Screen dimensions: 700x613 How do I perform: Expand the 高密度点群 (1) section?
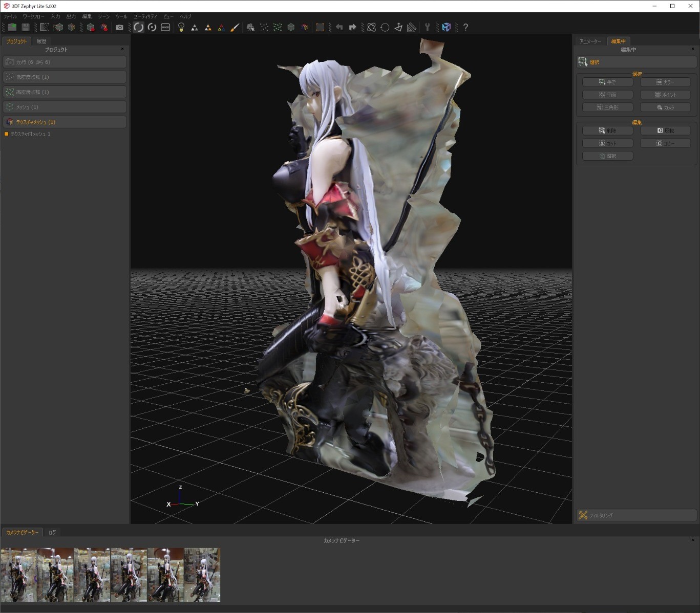[x=65, y=92]
